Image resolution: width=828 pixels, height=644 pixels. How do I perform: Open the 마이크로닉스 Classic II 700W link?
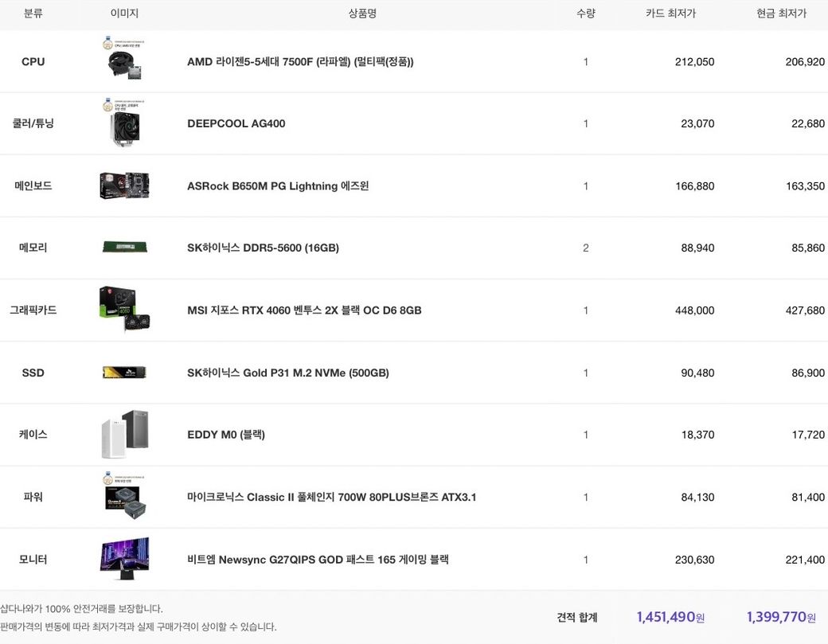[331, 498]
